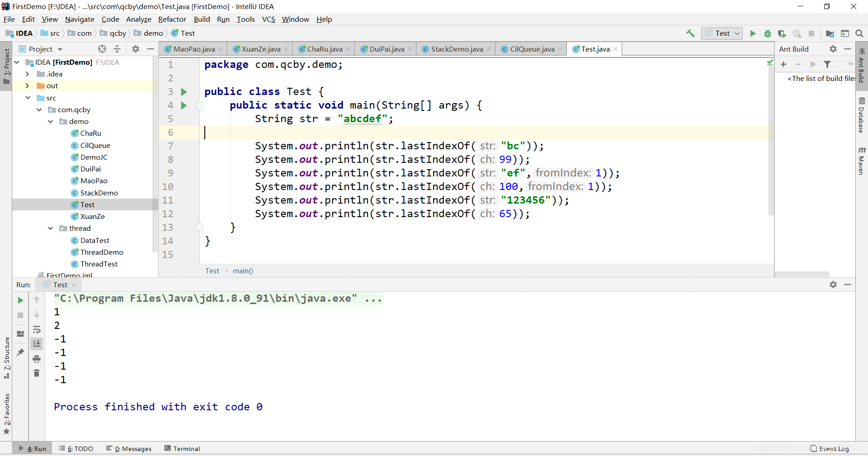Start debugging with the bug icon
The image size is (868, 456).
[x=768, y=33]
